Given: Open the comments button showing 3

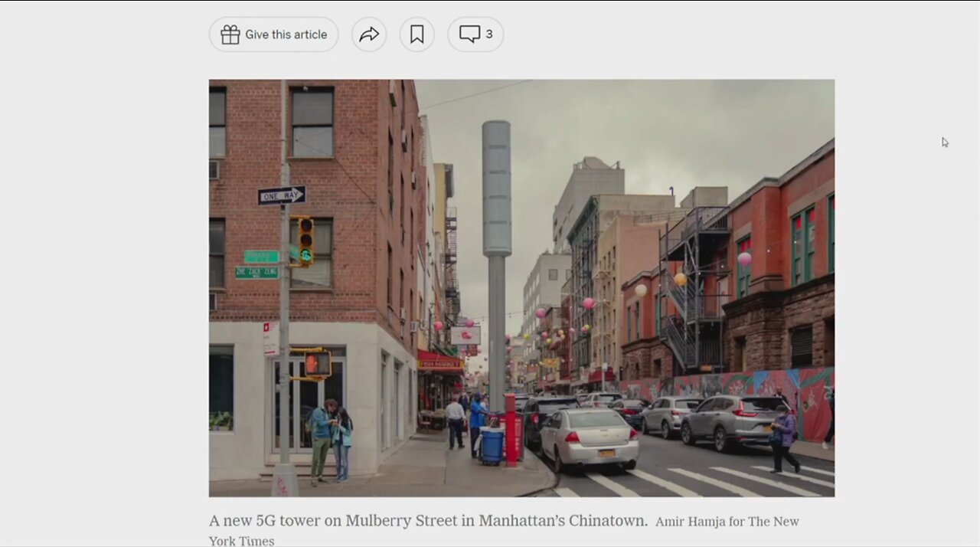Looking at the screenshot, I should (x=475, y=34).
